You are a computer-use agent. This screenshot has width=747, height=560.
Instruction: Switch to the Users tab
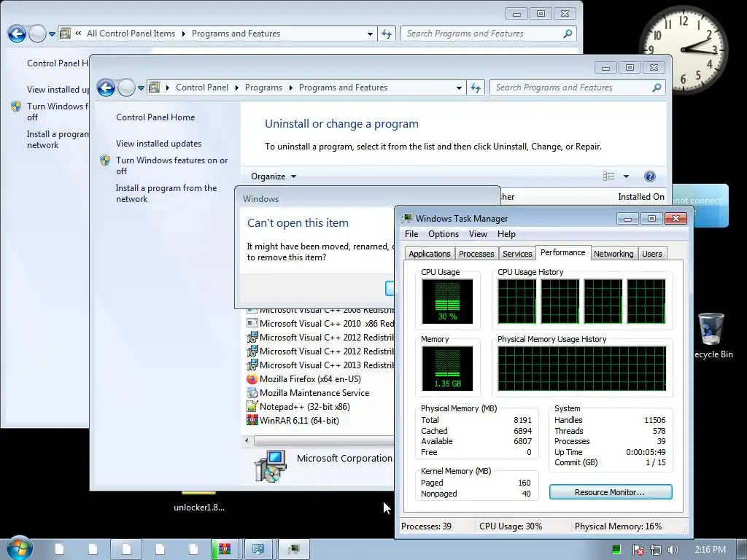point(651,254)
